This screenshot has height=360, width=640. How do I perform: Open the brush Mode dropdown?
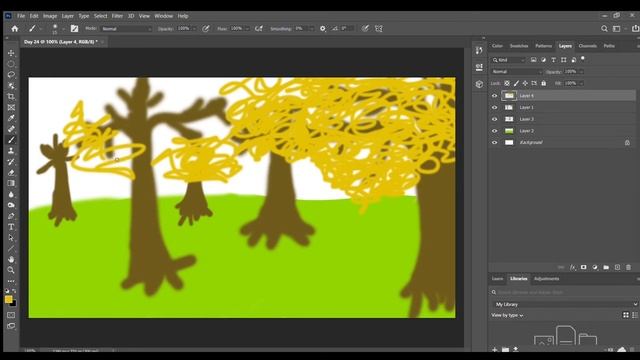127,29
